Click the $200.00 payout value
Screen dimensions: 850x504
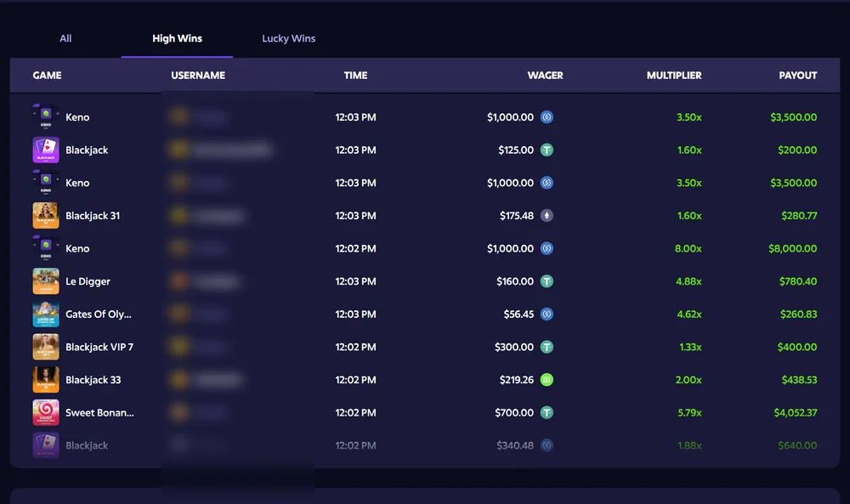(x=797, y=150)
